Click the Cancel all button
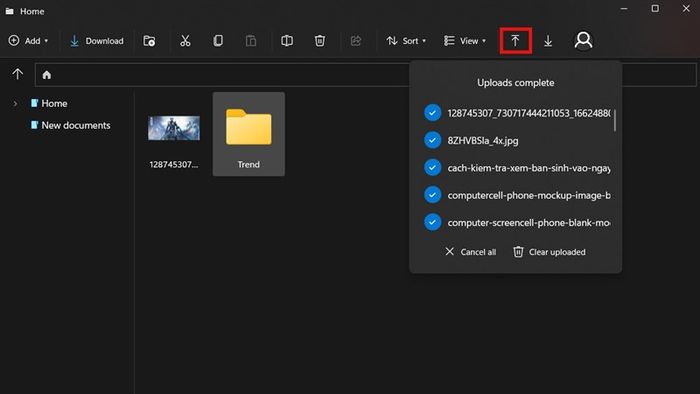The height and width of the screenshot is (394, 700). point(471,252)
